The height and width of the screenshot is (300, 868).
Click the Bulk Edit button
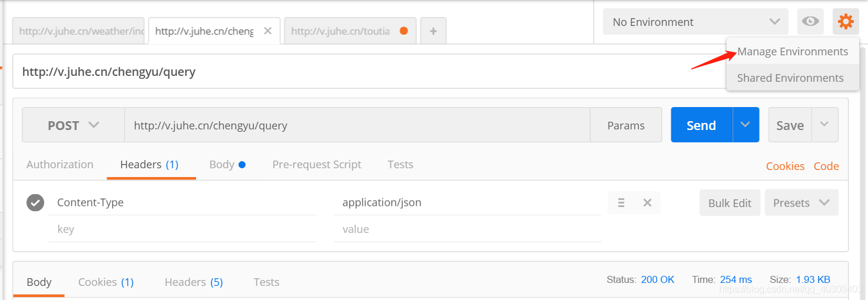coord(730,203)
